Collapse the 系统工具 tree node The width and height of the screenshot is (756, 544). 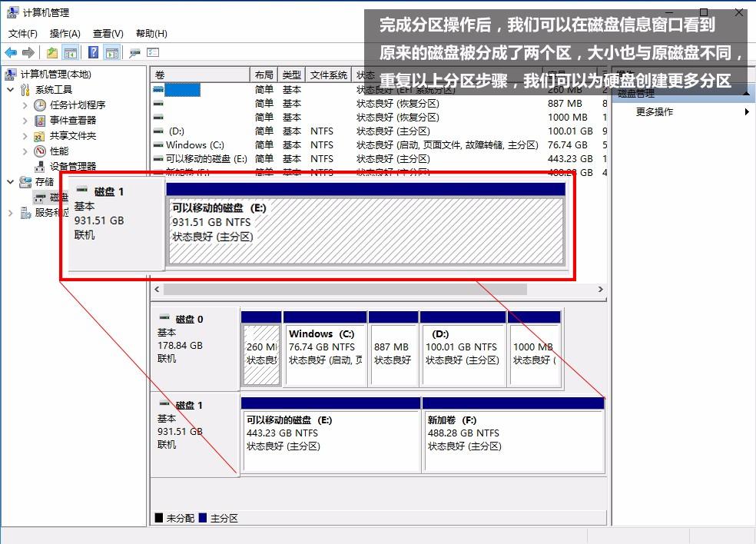pyautogui.click(x=11, y=90)
